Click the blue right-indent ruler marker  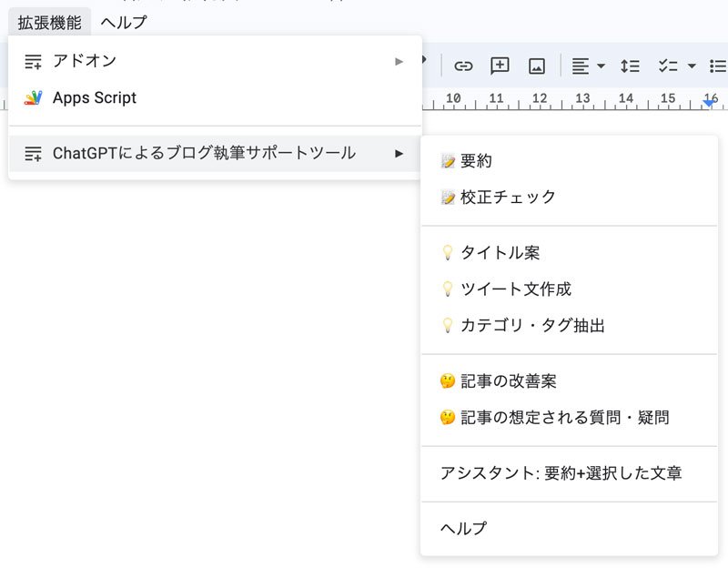click(x=709, y=103)
